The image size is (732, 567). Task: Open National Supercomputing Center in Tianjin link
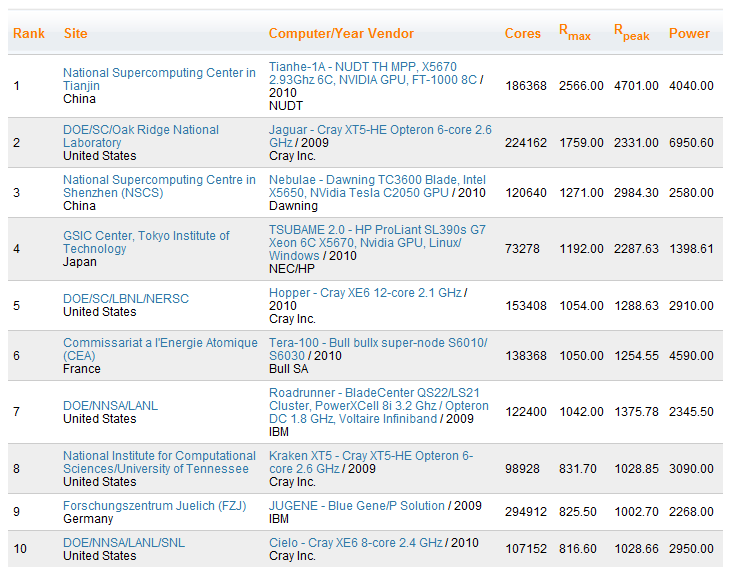159,79
